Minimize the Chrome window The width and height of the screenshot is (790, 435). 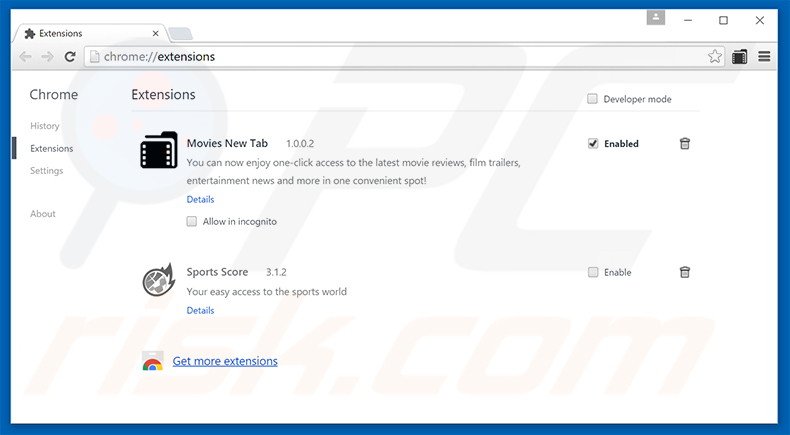688,20
